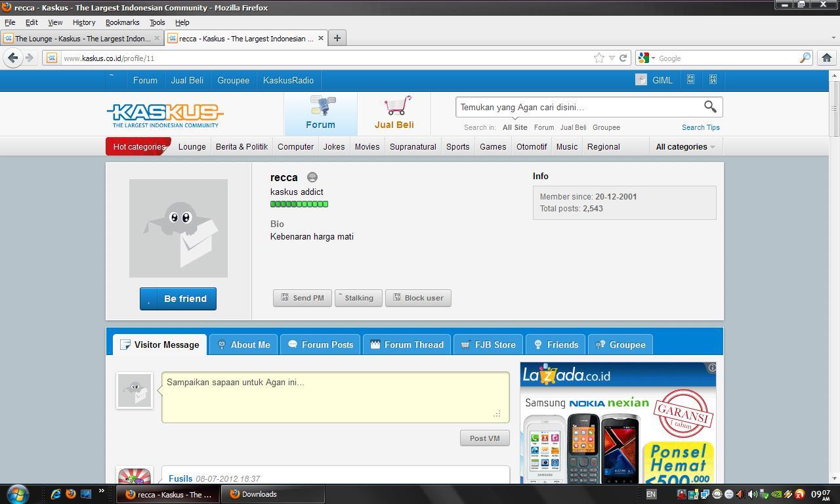The width and height of the screenshot is (840, 504).
Task: Switch to the About Me tab
Action: [243, 345]
